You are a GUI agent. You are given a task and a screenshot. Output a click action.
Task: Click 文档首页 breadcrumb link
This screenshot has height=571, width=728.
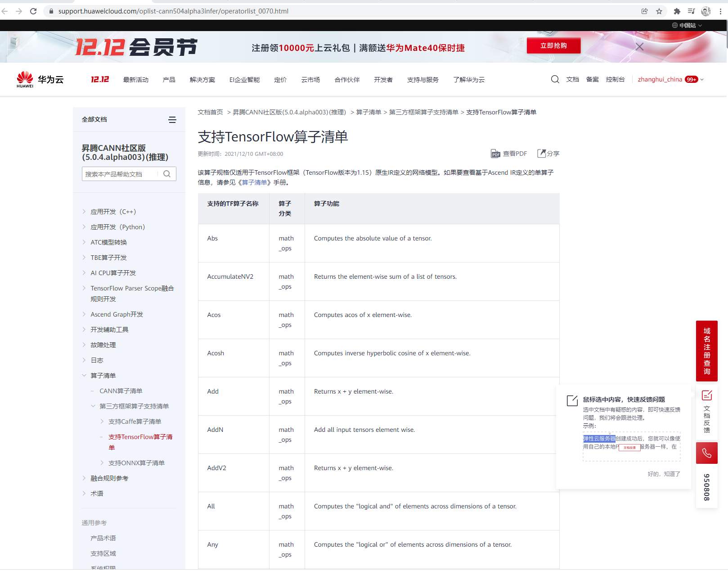click(211, 112)
